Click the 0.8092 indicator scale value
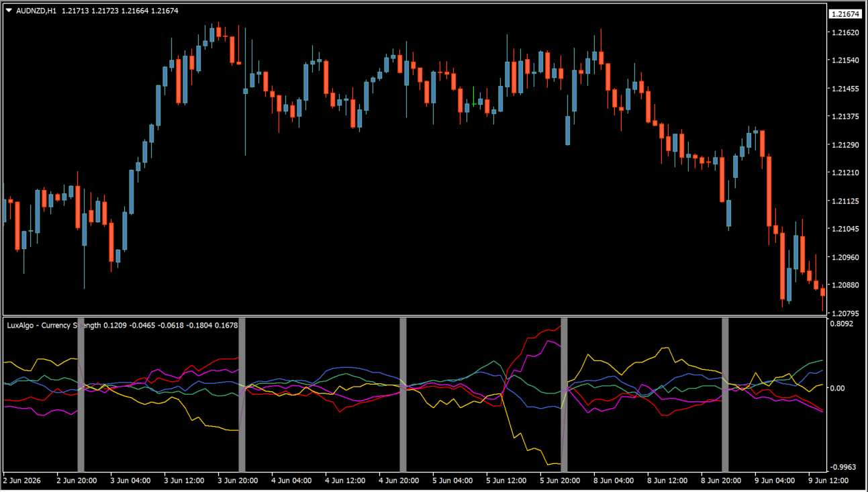 click(x=841, y=324)
